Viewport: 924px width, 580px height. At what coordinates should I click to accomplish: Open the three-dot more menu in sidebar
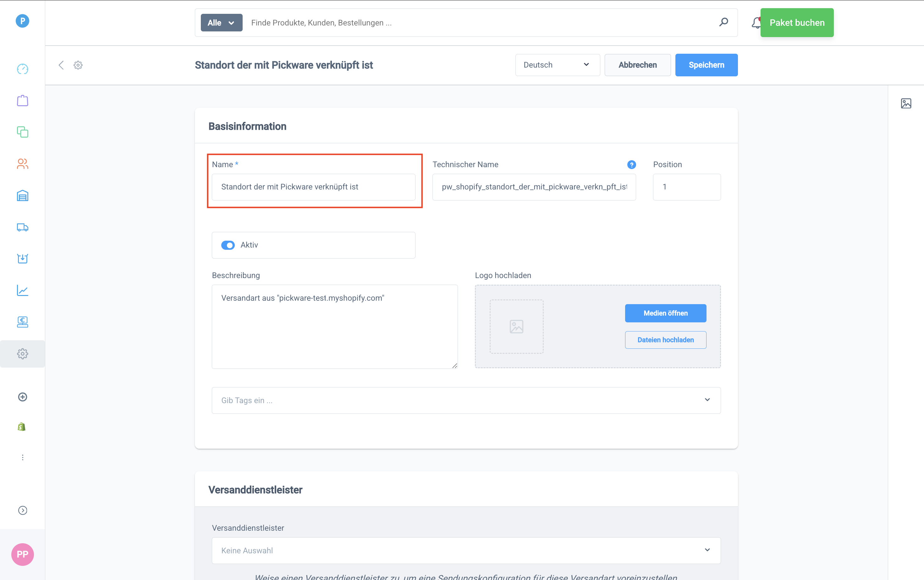pyautogui.click(x=23, y=457)
